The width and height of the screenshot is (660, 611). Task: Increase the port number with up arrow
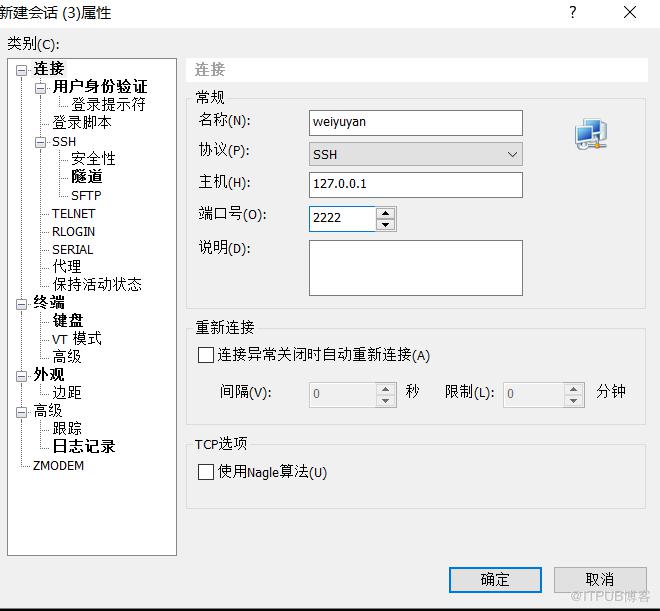pos(386,213)
